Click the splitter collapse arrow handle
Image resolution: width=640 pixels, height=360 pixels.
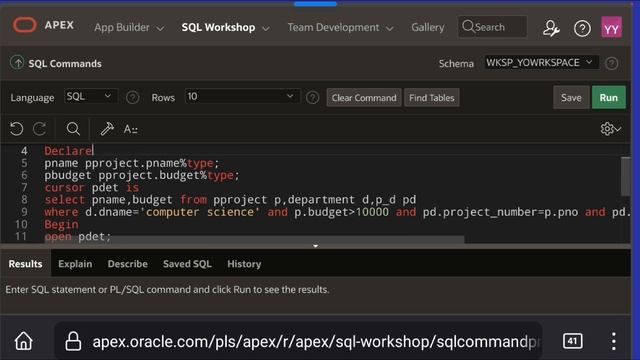[x=316, y=246]
